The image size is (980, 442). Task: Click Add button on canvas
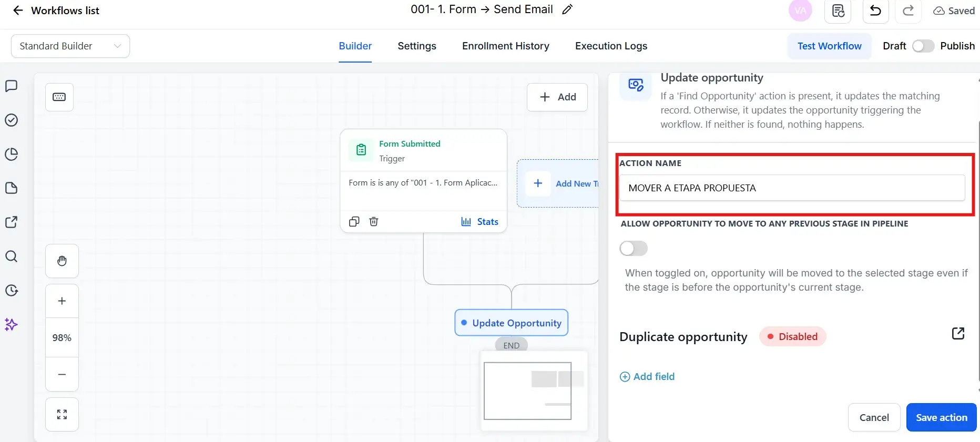coord(557,97)
